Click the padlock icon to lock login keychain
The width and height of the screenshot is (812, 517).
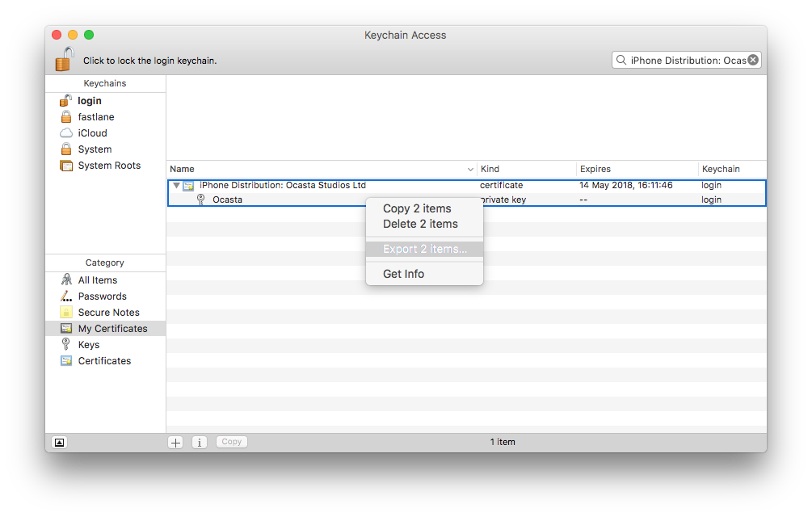tap(65, 59)
